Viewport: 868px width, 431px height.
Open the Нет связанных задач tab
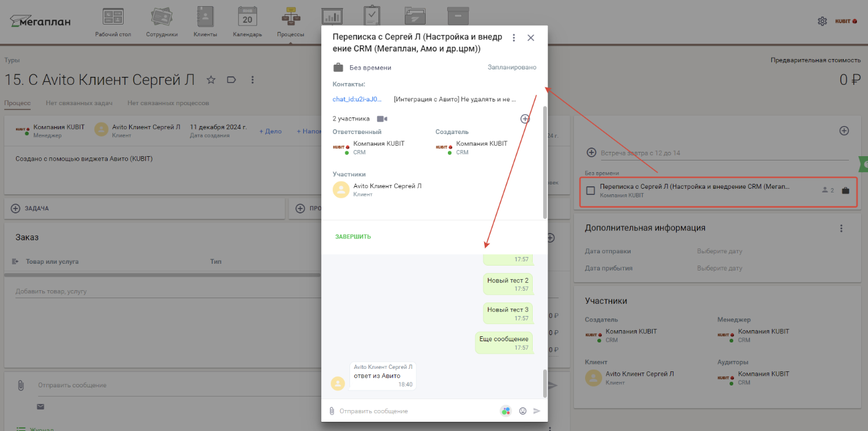coord(79,103)
